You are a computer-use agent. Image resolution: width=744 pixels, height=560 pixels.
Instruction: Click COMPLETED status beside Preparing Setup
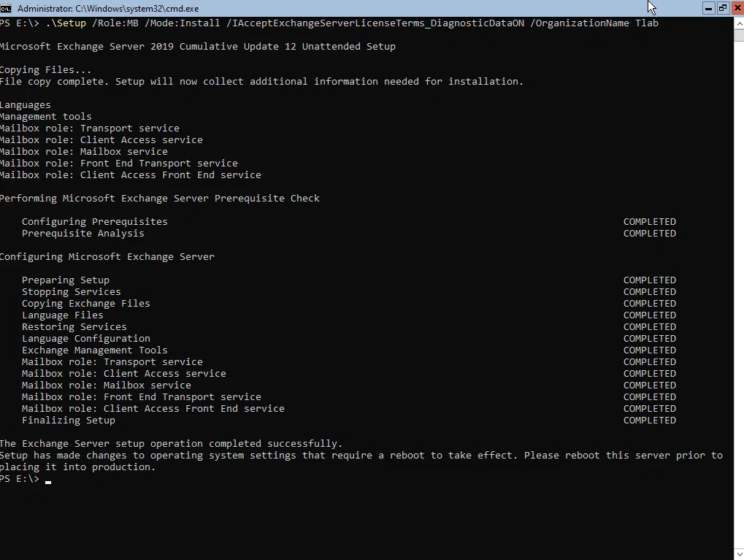[x=650, y=280]
